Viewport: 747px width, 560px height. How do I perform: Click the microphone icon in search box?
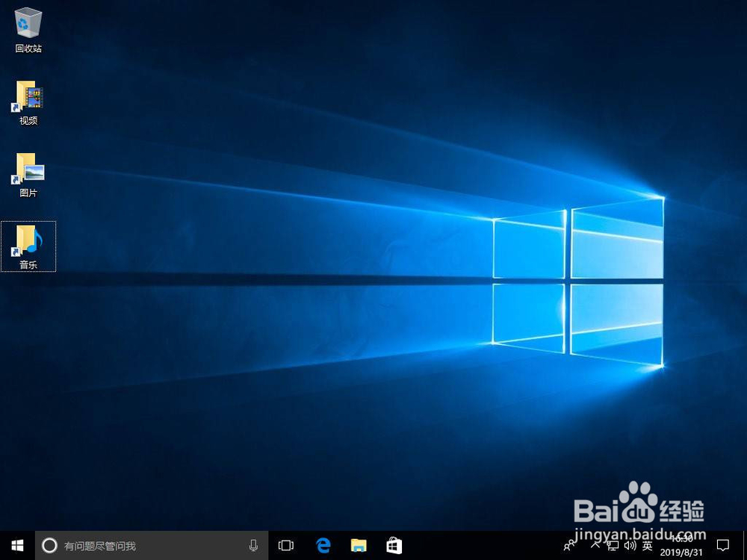[x=253, y=545]
